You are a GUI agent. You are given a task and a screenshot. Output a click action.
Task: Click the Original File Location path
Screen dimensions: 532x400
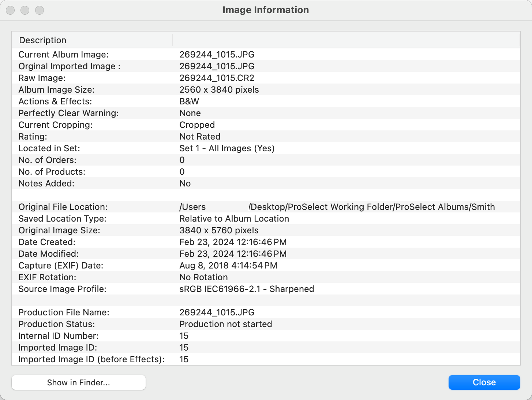(337, 207)
